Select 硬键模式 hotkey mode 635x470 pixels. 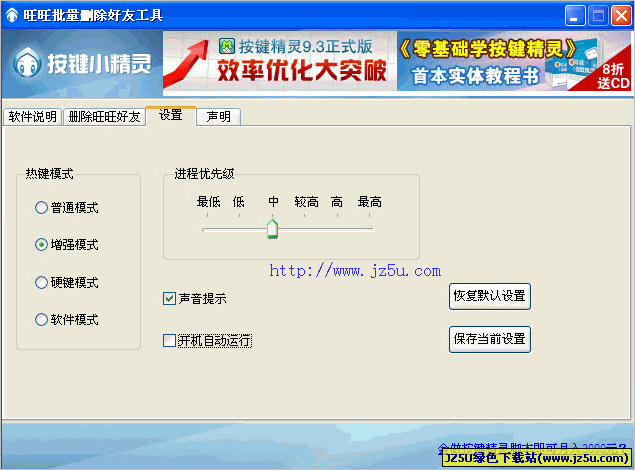point(42,282)
